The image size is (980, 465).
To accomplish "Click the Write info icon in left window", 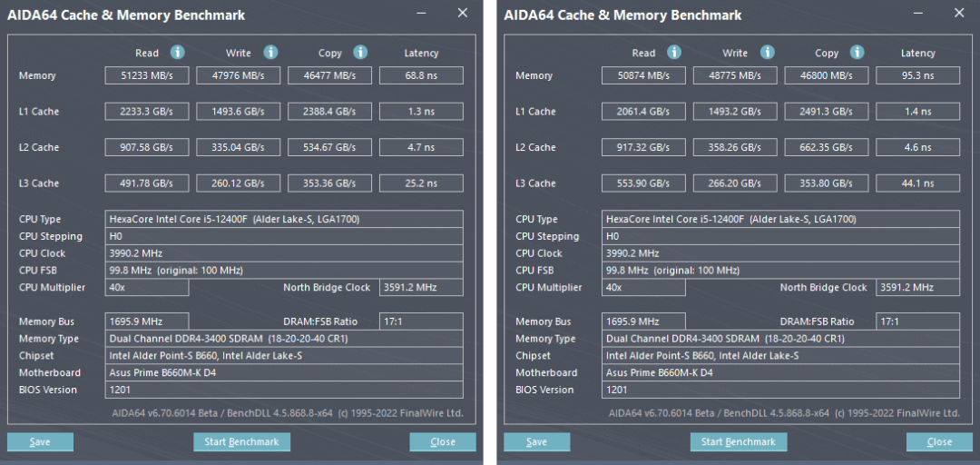I will 270,53.
